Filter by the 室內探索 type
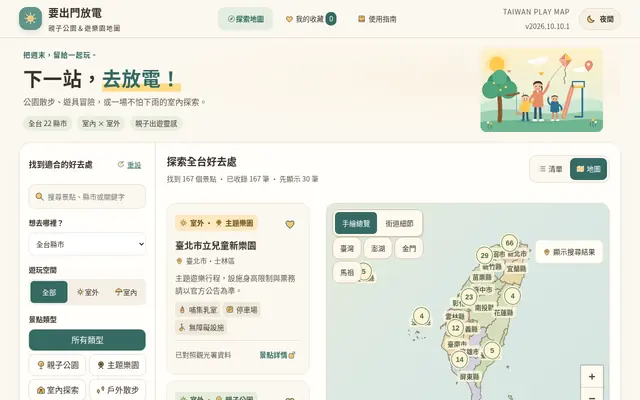Screen dimensions: 640x400 tap(57, 390)
